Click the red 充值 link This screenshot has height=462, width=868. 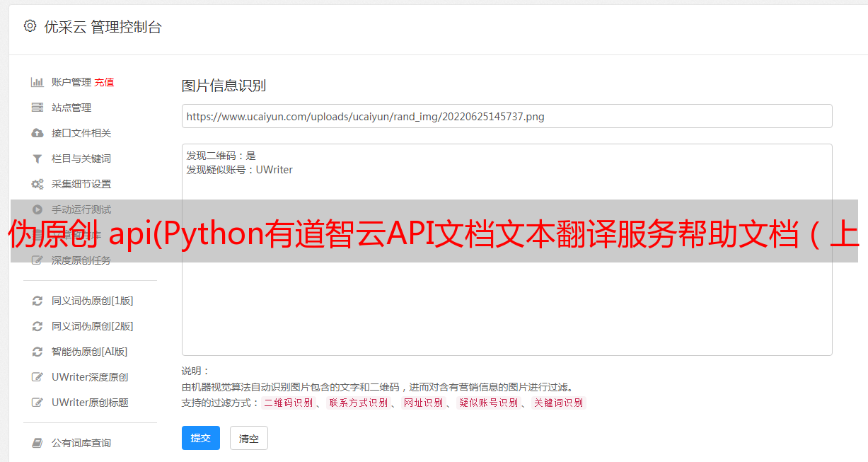click(x=104, y=82)
